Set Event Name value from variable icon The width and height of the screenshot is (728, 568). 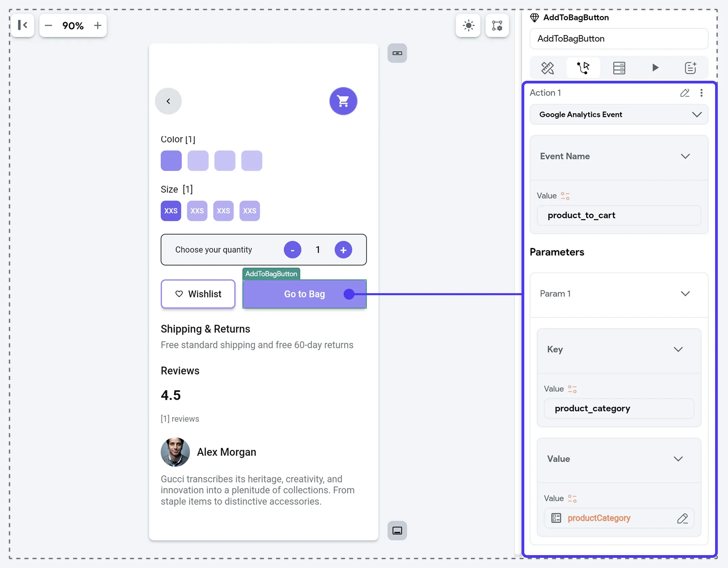[x=565, y=196]
